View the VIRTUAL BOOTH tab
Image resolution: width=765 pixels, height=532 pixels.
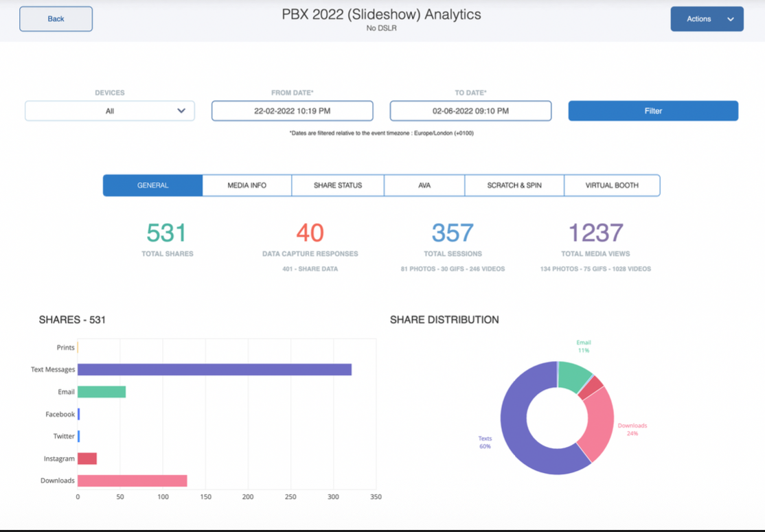tap(612, 185)
